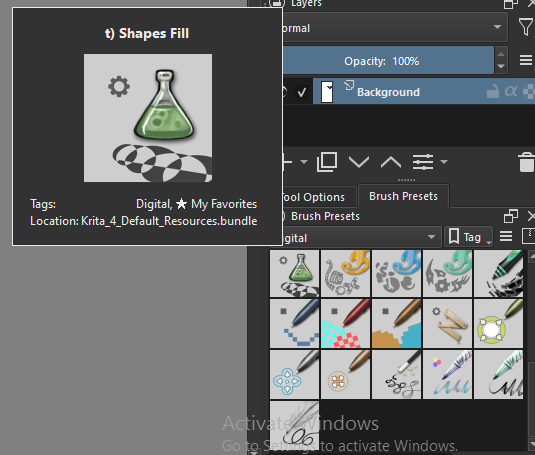This screenshot has width=535, height=455.
Task: Delete layer using the trash icon
Action: 526,162
